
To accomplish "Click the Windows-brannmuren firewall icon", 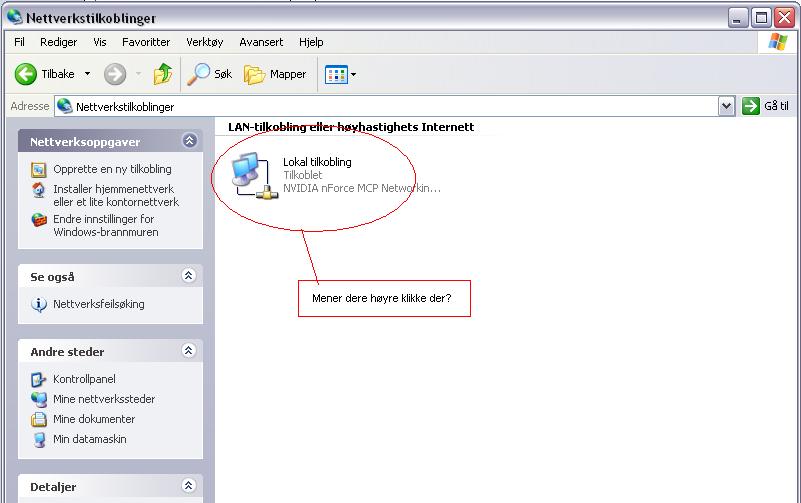I will 39,220.
